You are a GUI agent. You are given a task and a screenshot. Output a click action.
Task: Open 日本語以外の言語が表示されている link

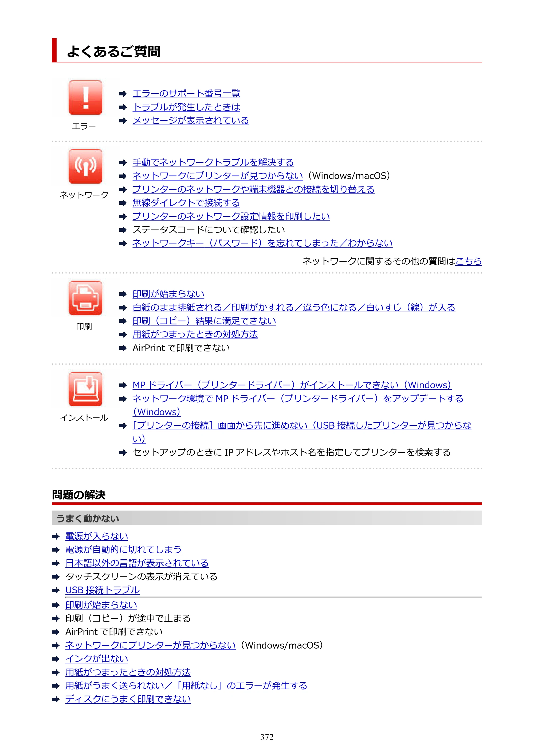pos(137,563)
